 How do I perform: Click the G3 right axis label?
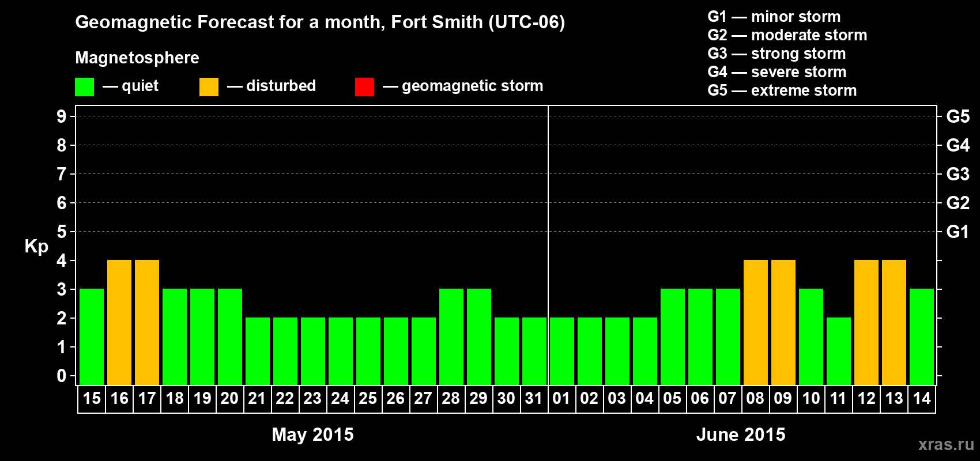tap(958, 174)
